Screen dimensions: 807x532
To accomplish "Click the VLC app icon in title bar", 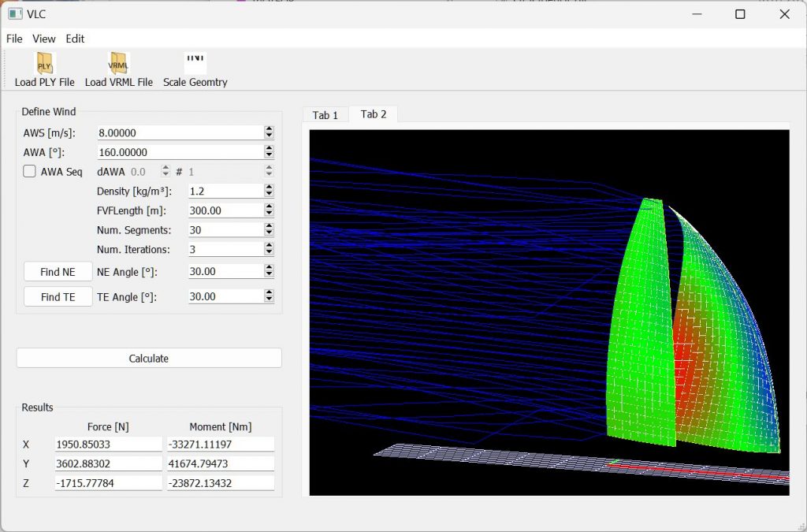I will [x=14, y=13].
